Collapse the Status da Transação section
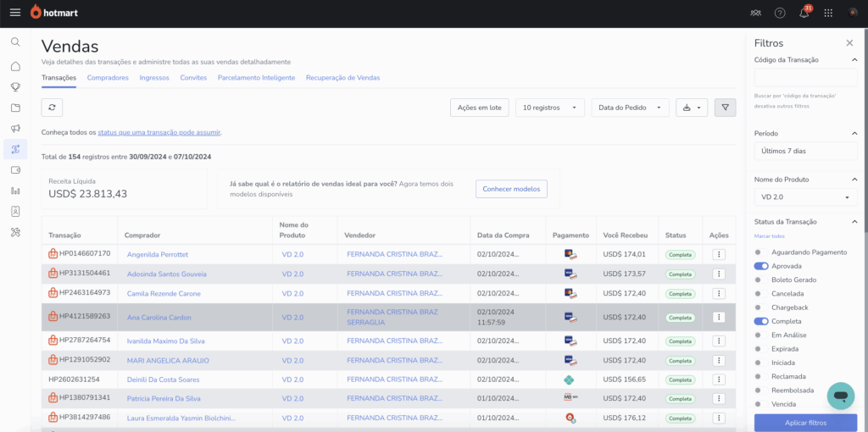Image resolution: width=868 pixels, height=432 pixels. 854,222
